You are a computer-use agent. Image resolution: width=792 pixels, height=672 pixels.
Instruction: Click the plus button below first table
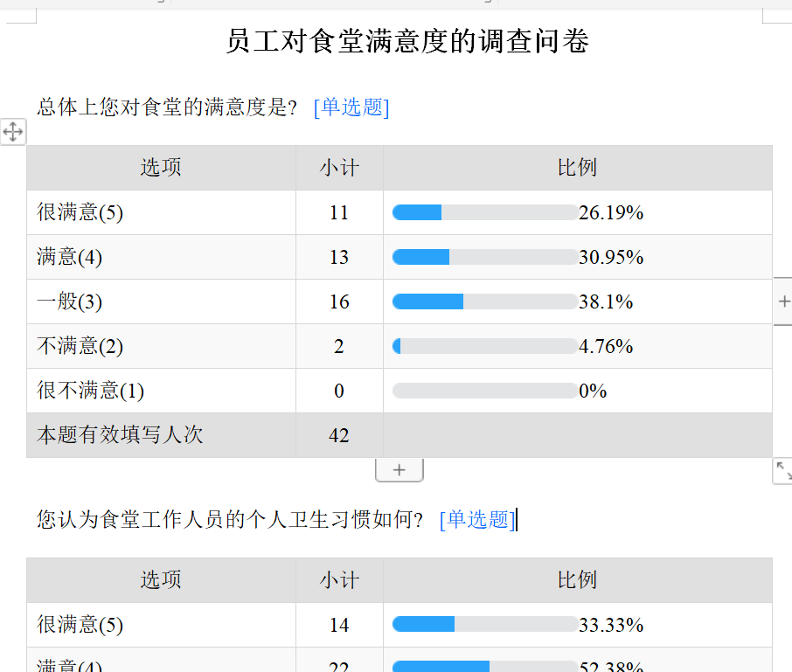[x=399, y=470]
